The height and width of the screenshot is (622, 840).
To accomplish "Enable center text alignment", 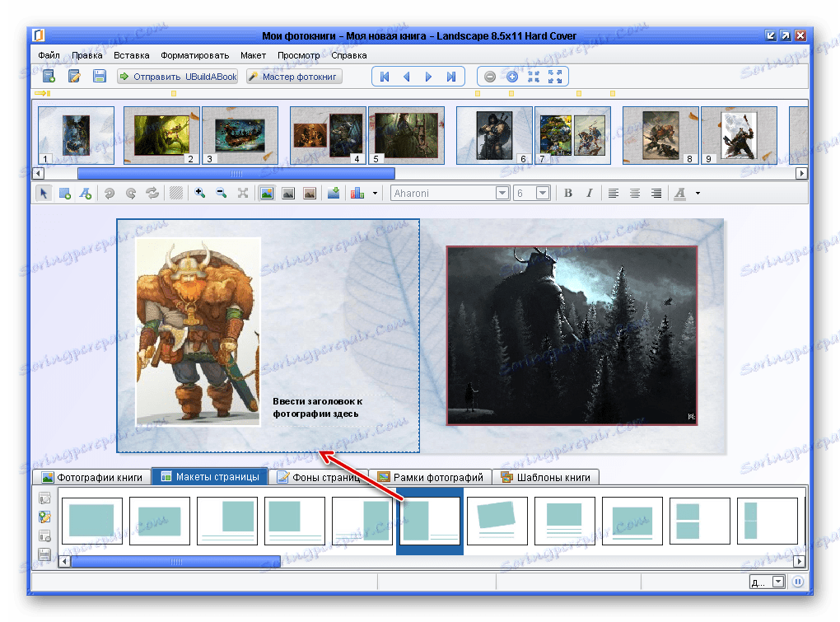I will [x=635, y=193].
